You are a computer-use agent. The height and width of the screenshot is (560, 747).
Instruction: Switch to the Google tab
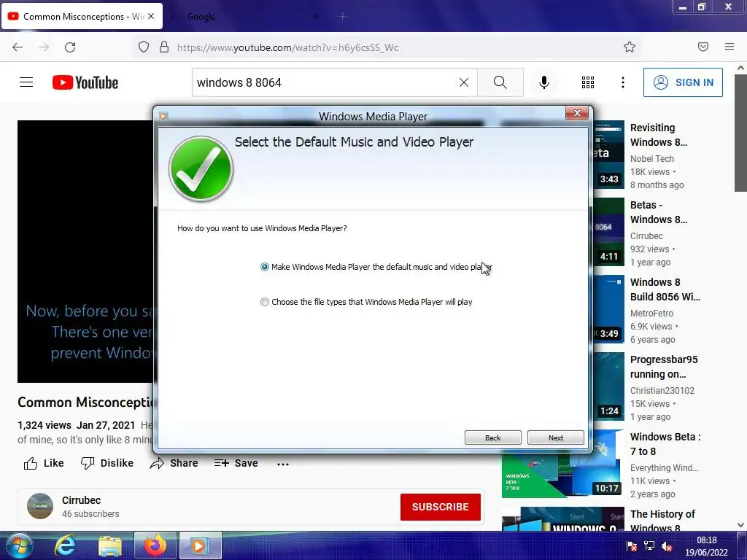201,17
